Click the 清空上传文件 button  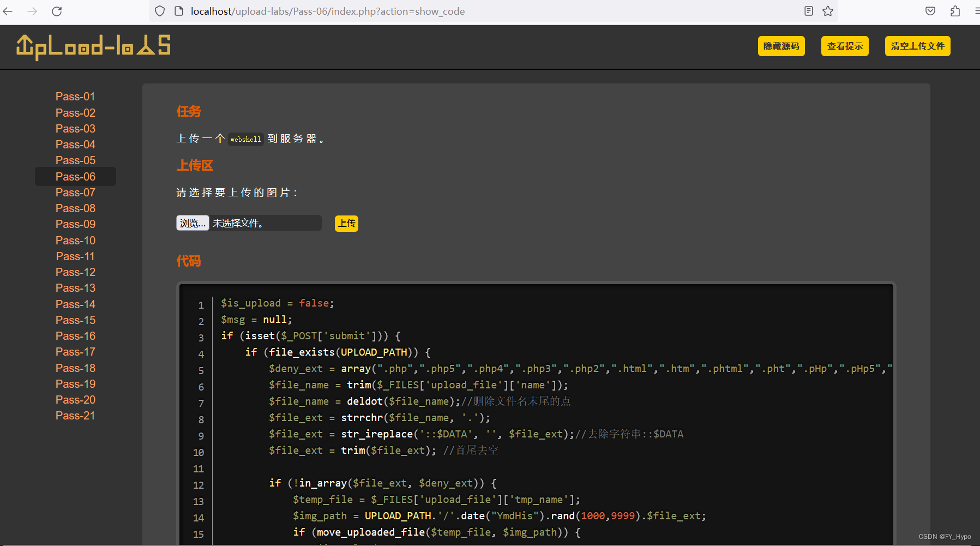pos(917,46)
